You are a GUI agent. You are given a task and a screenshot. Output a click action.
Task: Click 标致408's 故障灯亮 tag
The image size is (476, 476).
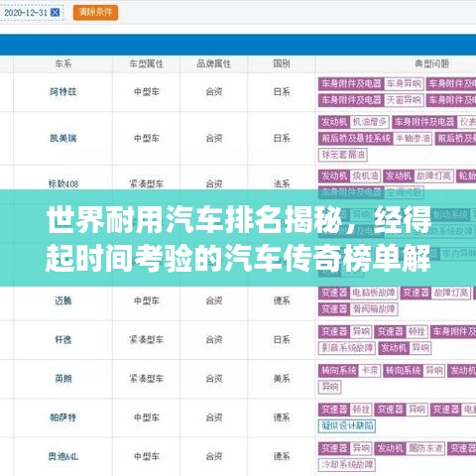433,177
